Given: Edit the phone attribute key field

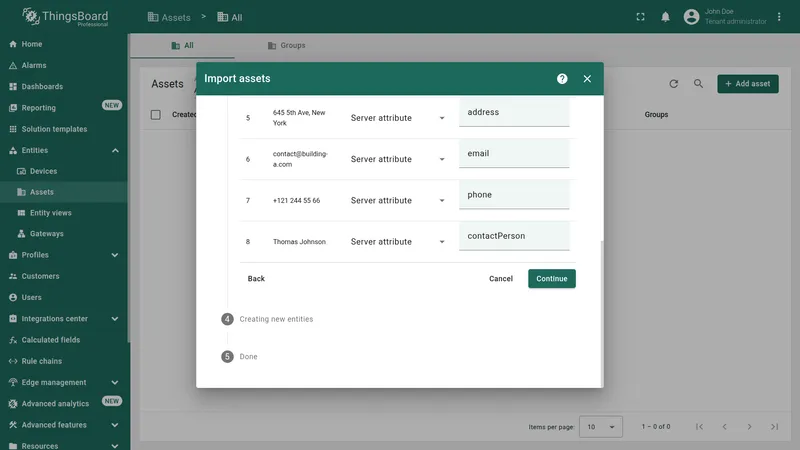Looking at the screenshot, I should click(514, 195).
